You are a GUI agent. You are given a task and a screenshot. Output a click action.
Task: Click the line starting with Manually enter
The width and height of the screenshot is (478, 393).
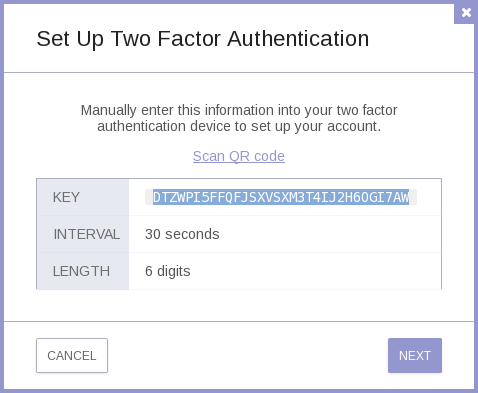[239, 110]
